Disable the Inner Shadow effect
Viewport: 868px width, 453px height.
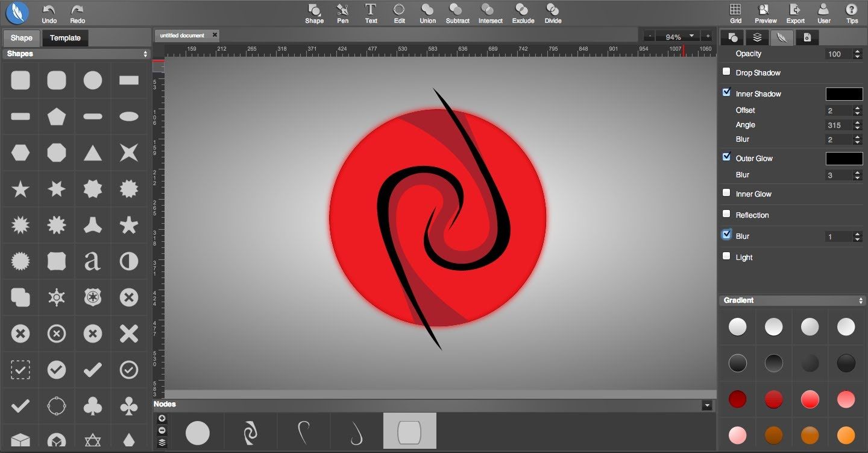(726, 92)
